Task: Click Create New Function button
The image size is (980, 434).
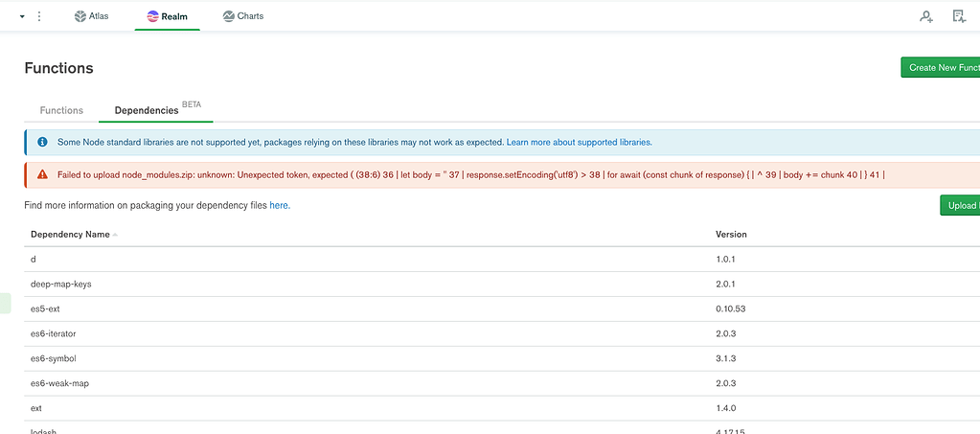Action: point(941,68)
